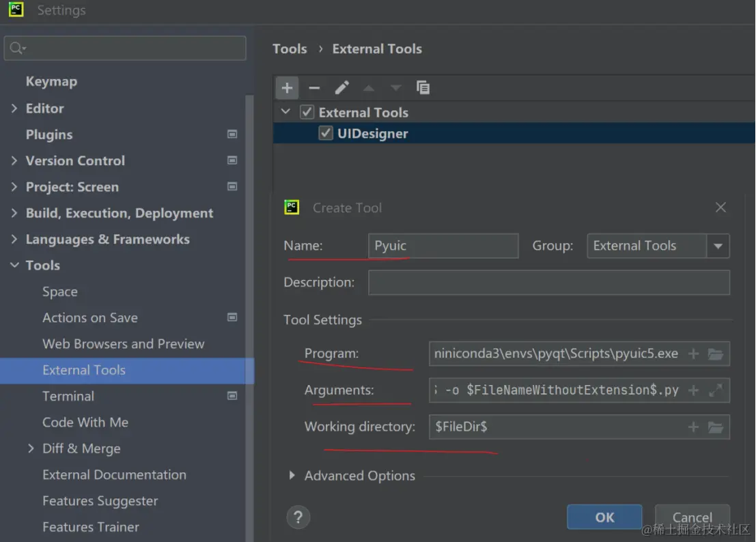Open the Terminal settings page

[68, 396]
